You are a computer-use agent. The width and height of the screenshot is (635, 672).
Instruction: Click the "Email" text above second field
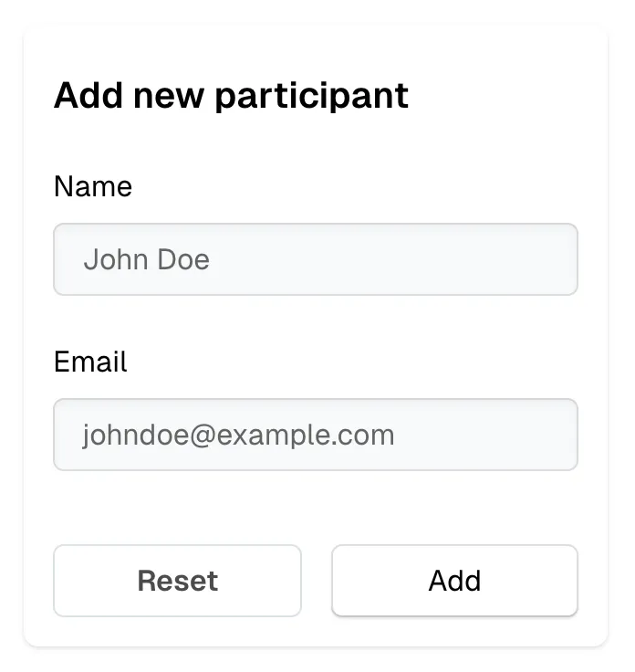90,362
